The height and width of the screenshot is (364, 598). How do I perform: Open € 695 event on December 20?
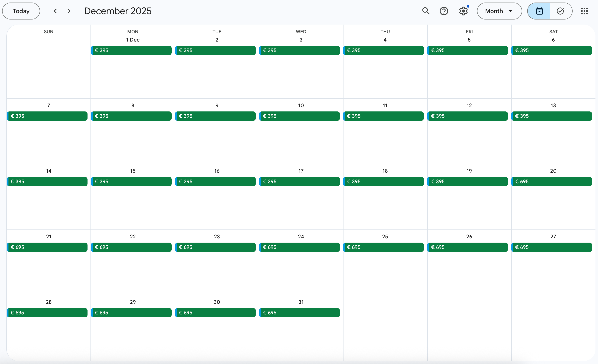552,182
